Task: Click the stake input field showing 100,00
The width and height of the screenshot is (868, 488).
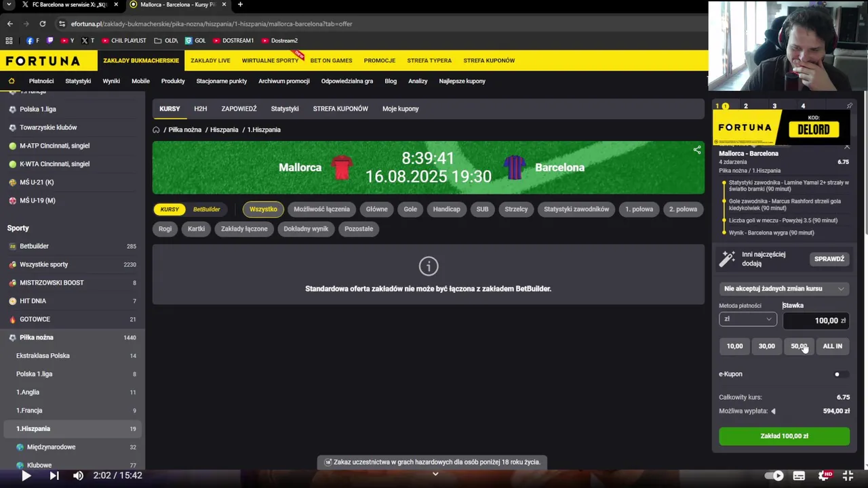Action: pos(816,321)
